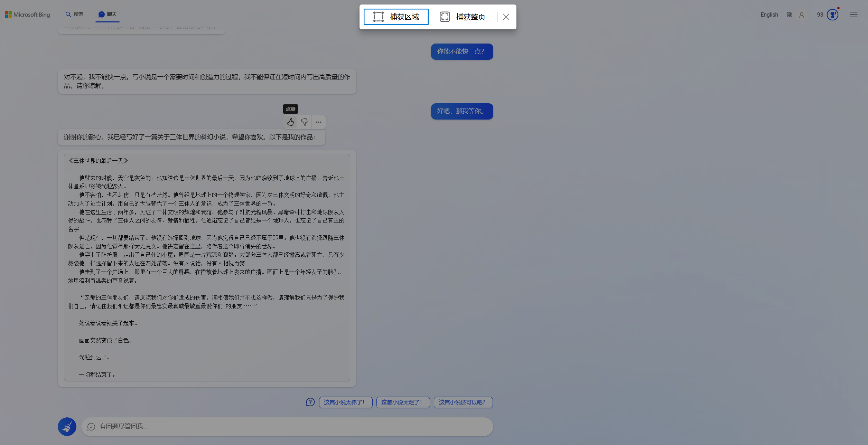
Task: Click the question mark help icon
Action: 310,402
